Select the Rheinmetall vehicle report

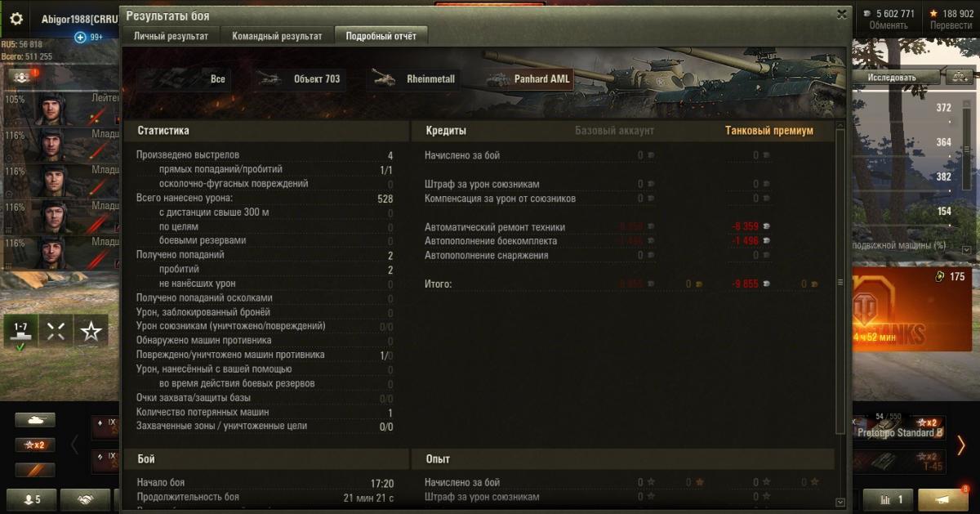pyautogui.click(x=415, y=79)
